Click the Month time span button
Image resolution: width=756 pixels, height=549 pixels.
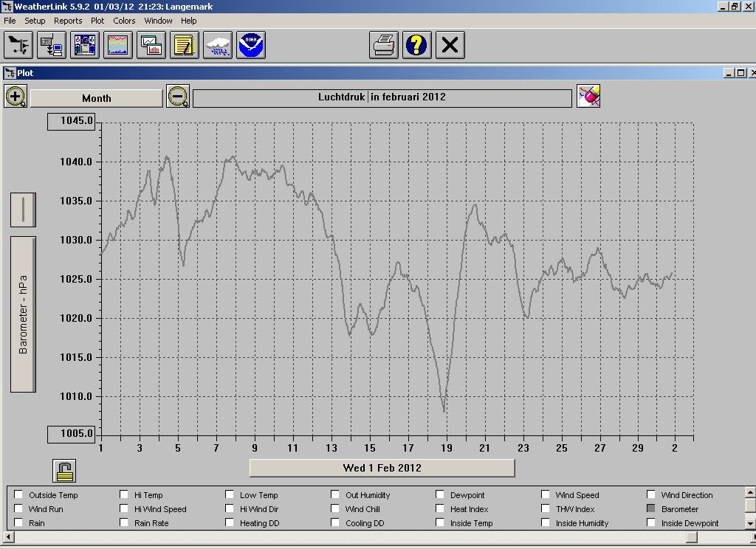point(96,98)
